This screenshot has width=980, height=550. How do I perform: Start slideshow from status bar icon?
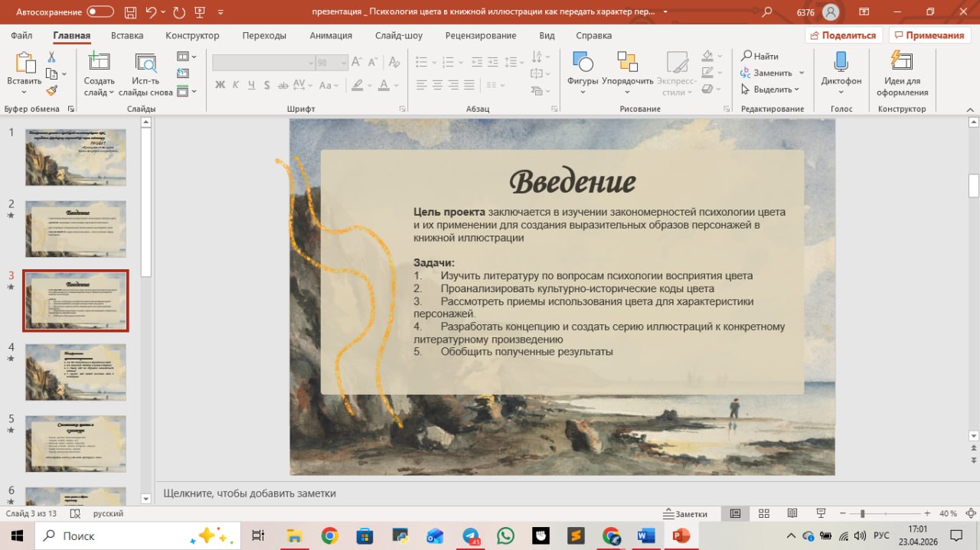pos(820,514)
